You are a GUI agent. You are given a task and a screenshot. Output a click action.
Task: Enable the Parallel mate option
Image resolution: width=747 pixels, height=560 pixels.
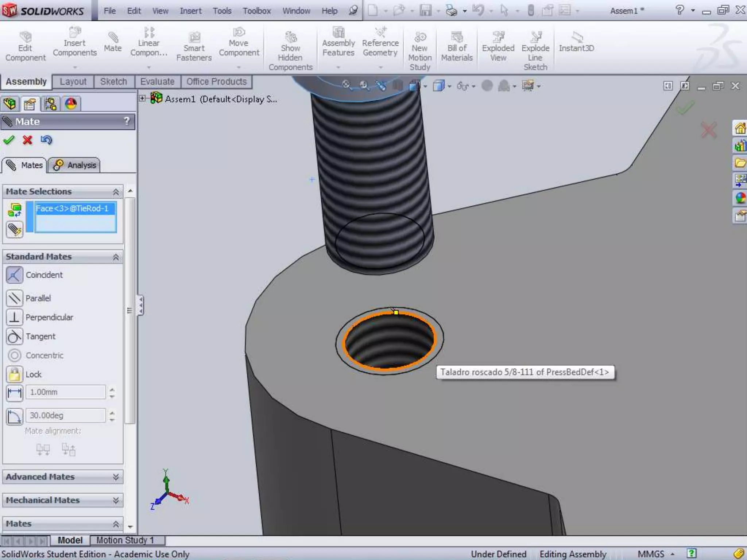(x=15, y=298)
